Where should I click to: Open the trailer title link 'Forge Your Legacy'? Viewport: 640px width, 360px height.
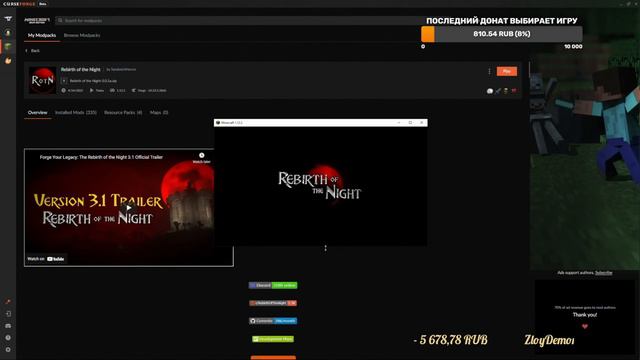(x=101, y=157)
